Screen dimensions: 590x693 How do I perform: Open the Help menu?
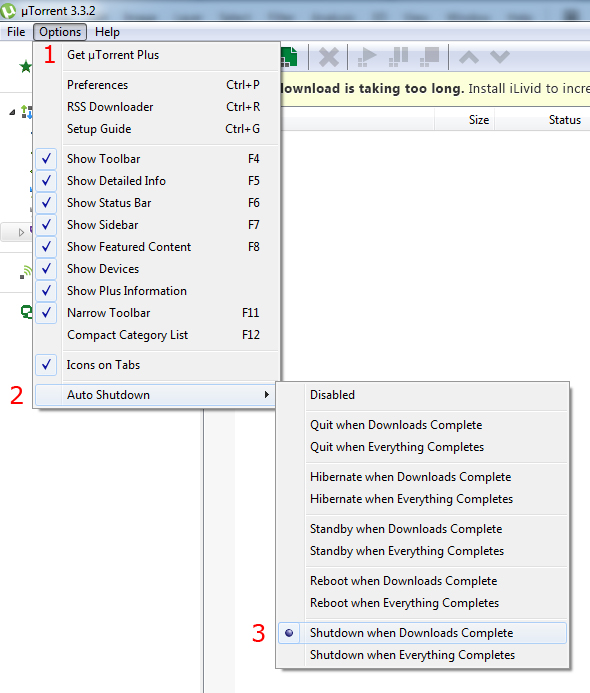(107, 32)
